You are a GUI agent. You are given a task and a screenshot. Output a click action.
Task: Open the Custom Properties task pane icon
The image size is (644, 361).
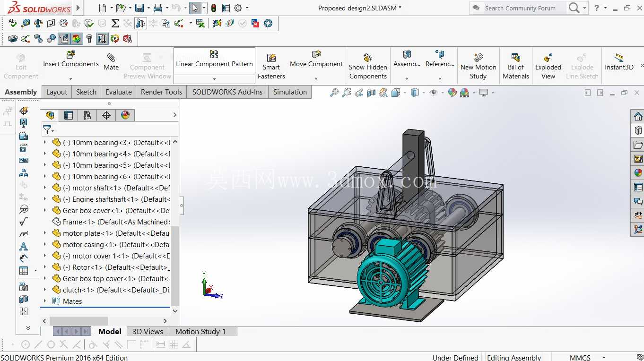click(x=638, y=187)
